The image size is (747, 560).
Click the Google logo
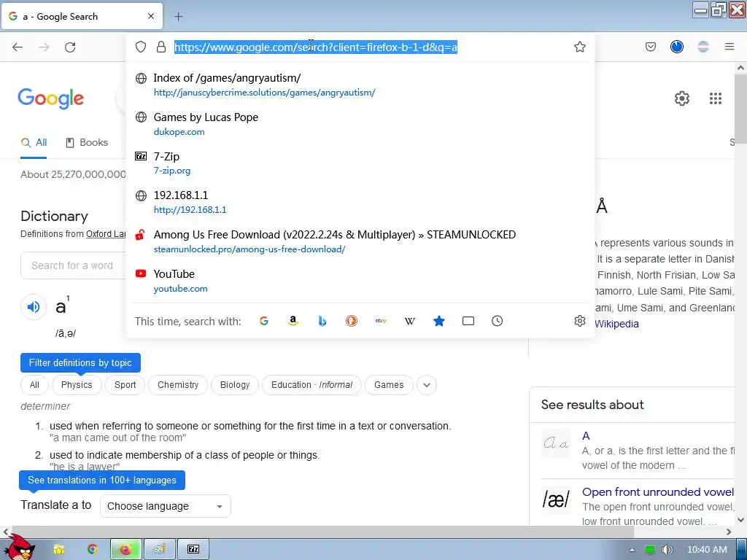coord(51,98)
